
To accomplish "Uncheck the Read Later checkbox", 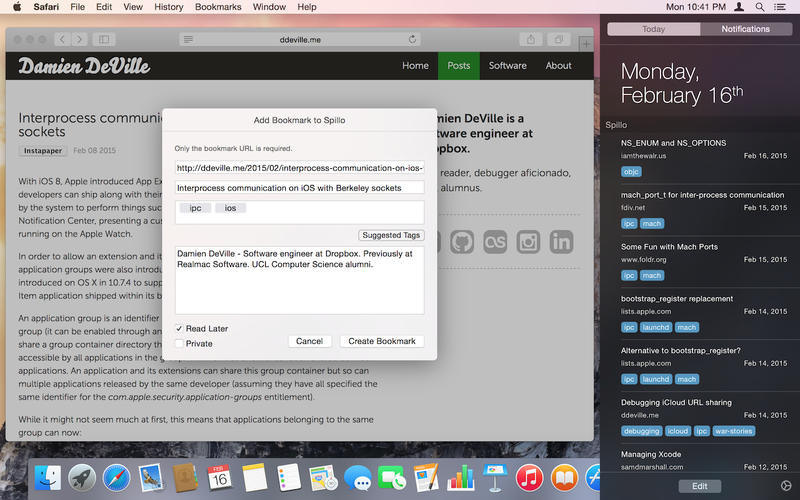I will 179,329.
